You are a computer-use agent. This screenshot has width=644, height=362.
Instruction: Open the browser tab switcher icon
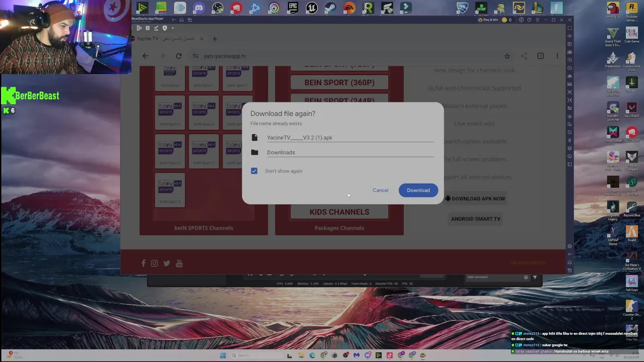coord(540,56)
